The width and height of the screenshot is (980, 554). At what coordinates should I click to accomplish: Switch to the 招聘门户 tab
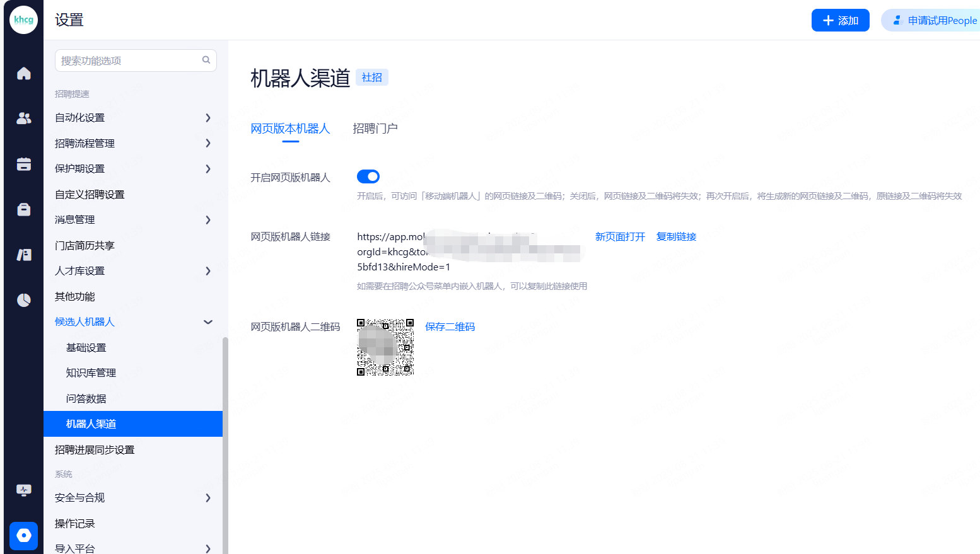tap(375, 129)
